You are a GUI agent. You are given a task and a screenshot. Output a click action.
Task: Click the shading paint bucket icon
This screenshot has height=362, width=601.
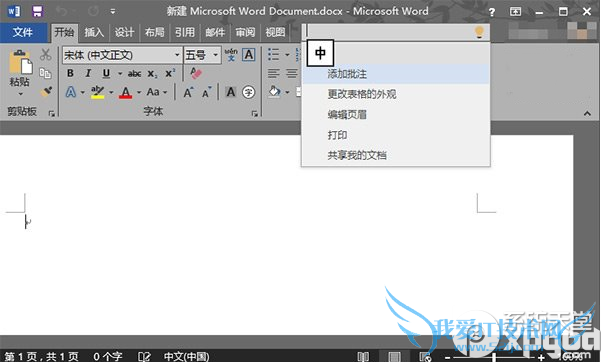point(274,92)
